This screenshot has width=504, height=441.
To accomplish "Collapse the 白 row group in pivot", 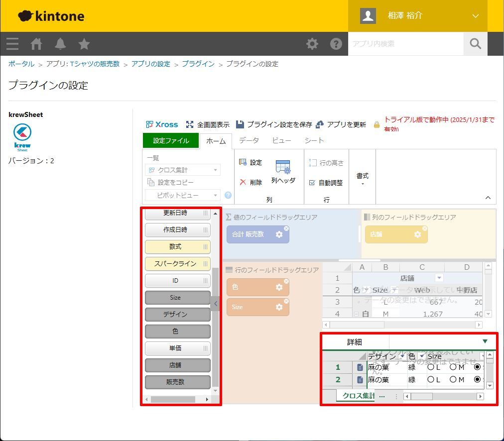I will tap(356, 314).
